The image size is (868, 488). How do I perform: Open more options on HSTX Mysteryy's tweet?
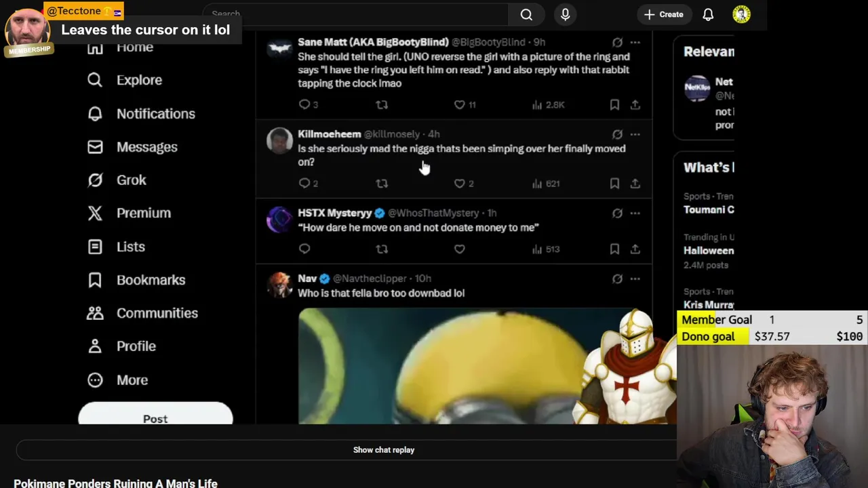(635, 213)
